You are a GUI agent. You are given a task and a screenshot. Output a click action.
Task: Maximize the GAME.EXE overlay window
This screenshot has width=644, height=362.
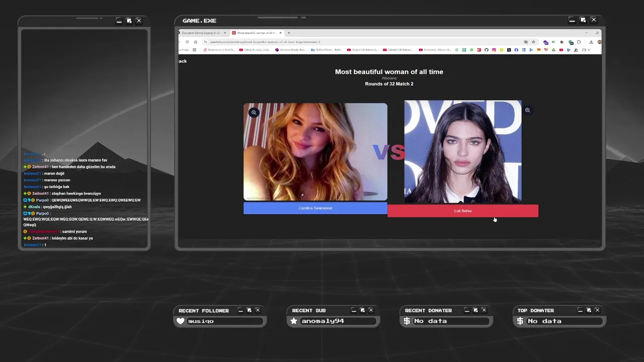[x=583, y=20]
